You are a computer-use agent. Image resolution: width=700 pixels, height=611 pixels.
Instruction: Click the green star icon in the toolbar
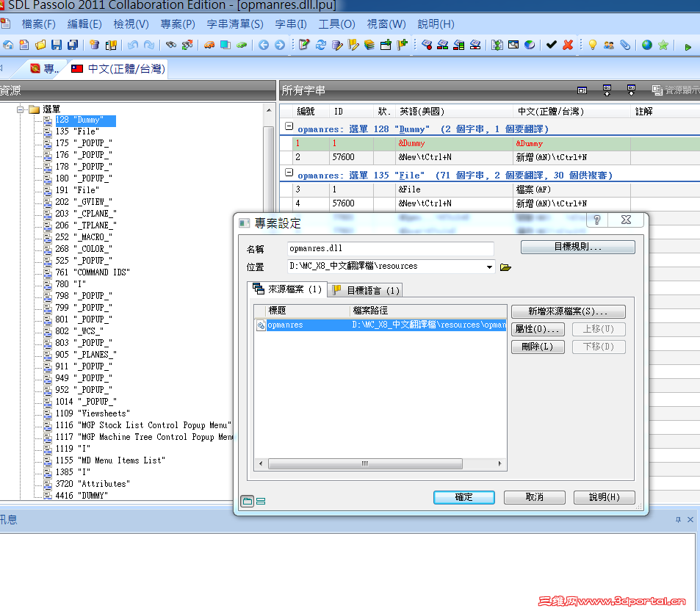click(663, 45)
